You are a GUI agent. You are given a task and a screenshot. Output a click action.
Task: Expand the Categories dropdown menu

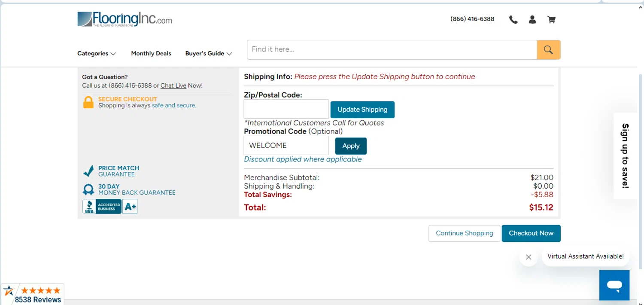pyautogui.click(x=97, y=53)
